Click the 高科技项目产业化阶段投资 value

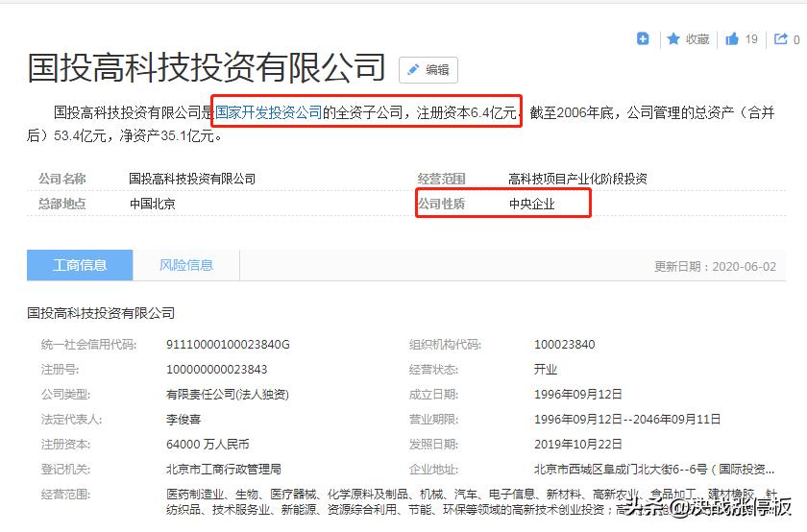[x=577, y=179]
